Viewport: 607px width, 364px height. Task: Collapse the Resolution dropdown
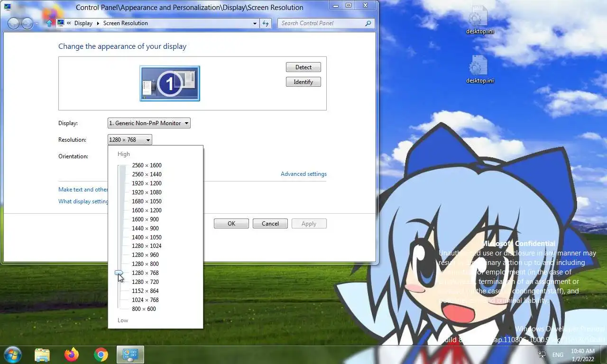(130, 140)
